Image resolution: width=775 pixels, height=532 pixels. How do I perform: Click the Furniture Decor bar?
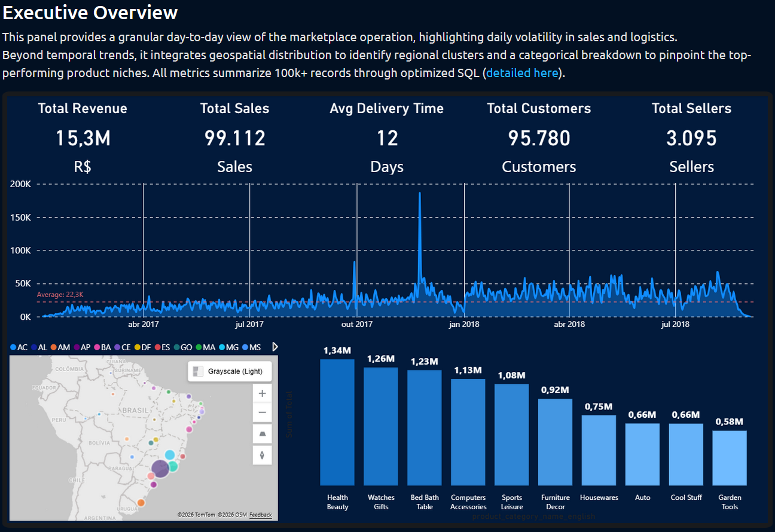click(555, 442)
